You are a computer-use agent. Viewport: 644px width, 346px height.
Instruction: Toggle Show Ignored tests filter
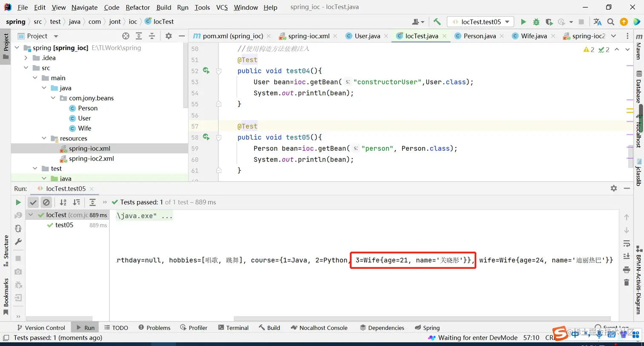[x=46, y=202]
